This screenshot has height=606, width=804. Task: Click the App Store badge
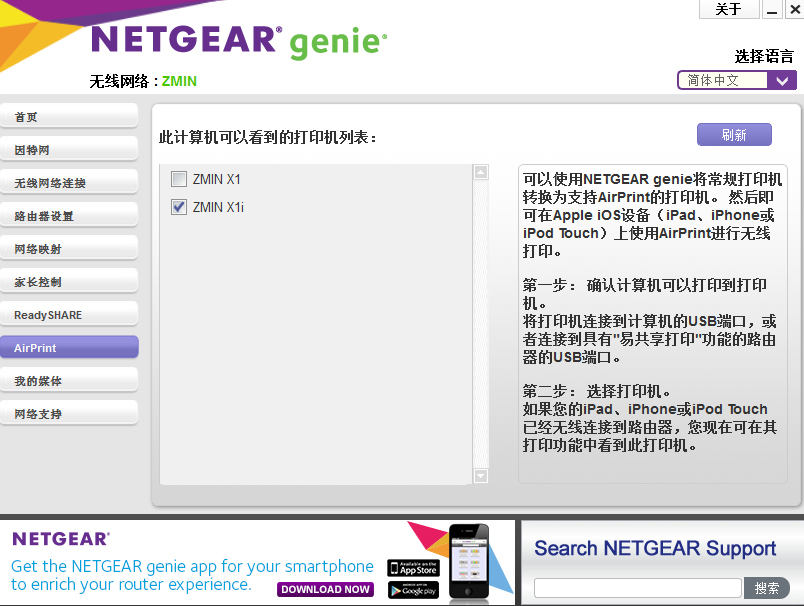(413, 568)
